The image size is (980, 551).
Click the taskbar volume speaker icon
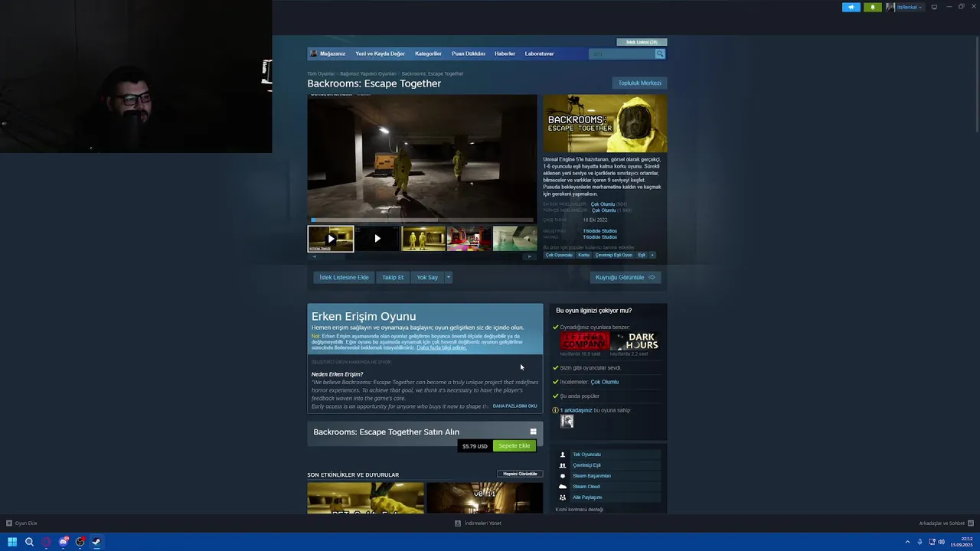pos(941,542)
